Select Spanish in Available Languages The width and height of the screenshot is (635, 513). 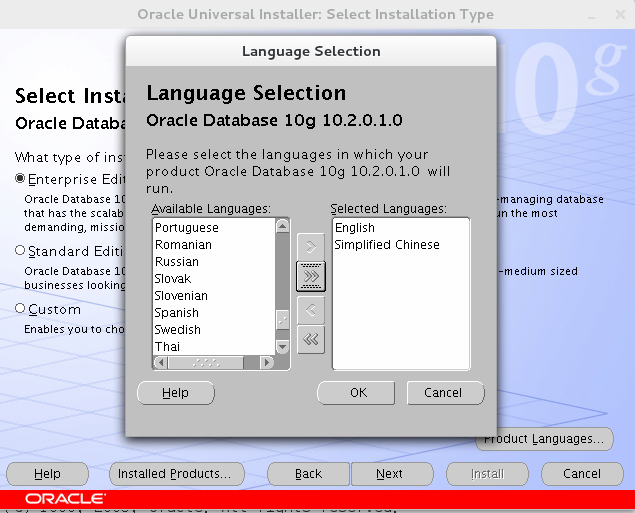point(214,313)
